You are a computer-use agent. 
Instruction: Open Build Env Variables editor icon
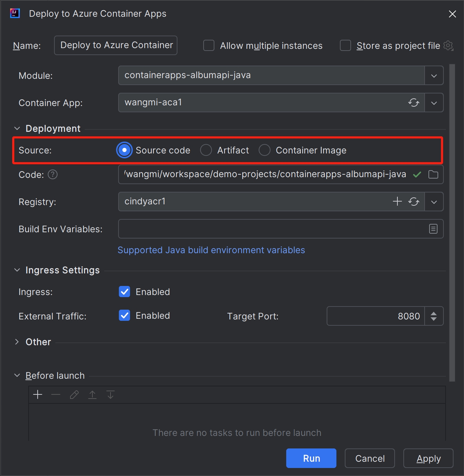[x=433, y=229]
